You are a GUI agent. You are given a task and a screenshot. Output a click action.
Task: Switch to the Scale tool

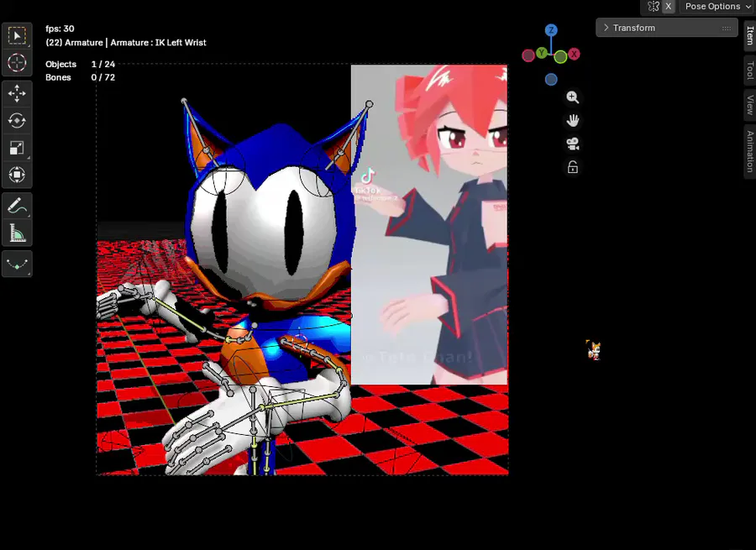point(17,148)
